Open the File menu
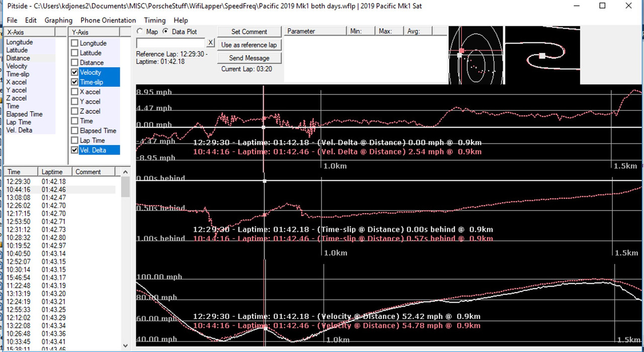 click(x=12, y=20)
